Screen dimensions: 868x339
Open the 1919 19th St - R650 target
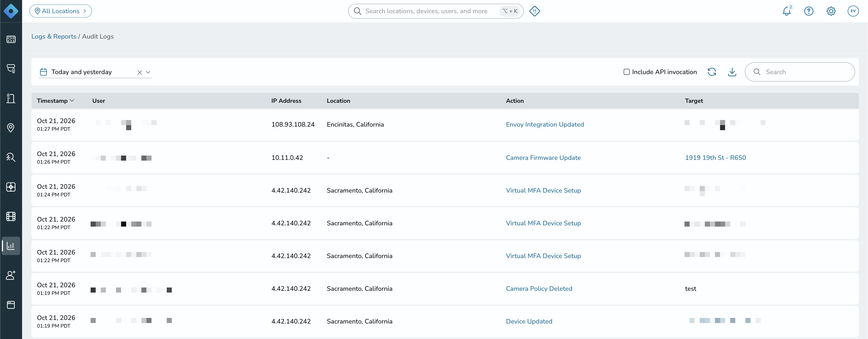point(715,158)
